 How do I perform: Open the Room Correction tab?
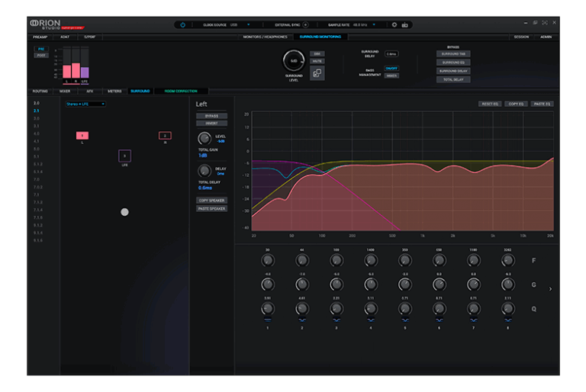tap(181, 92)
